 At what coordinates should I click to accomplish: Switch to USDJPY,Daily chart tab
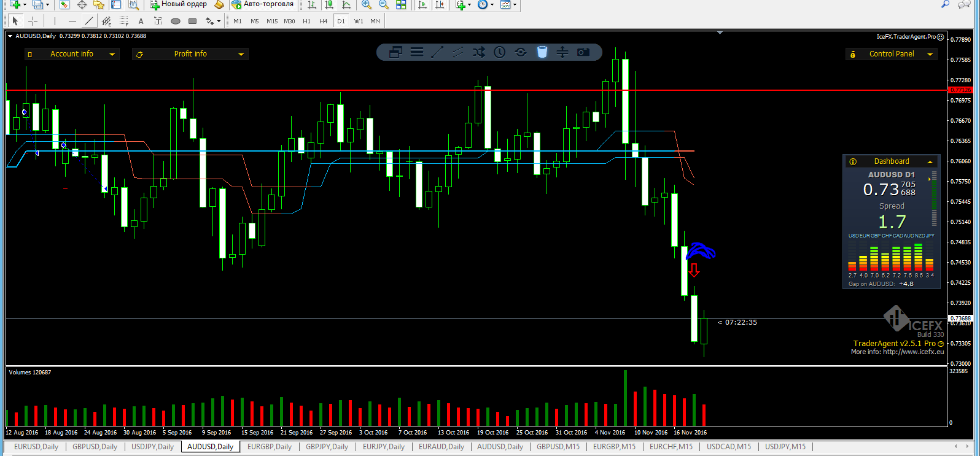(153, 447)
